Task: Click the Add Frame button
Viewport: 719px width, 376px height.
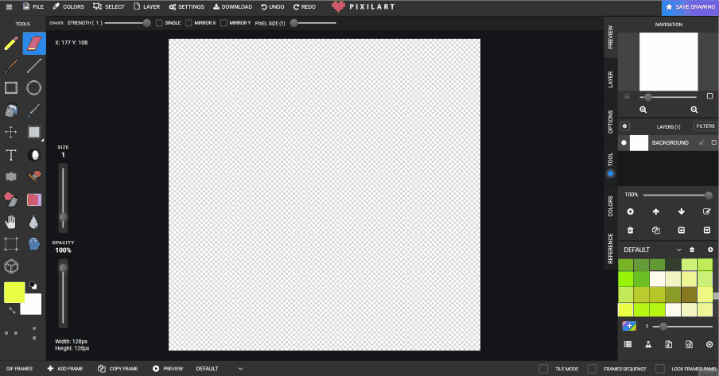Action: click(x=65, y=369)
